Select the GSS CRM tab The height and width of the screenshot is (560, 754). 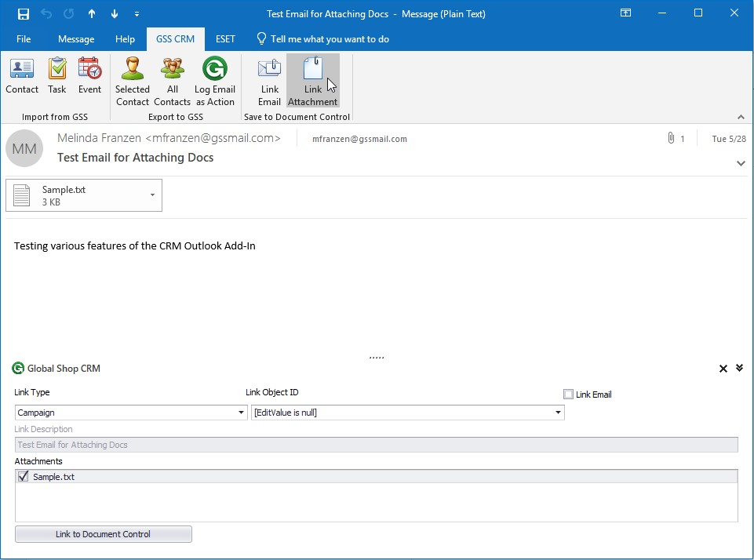click(176, 39)
